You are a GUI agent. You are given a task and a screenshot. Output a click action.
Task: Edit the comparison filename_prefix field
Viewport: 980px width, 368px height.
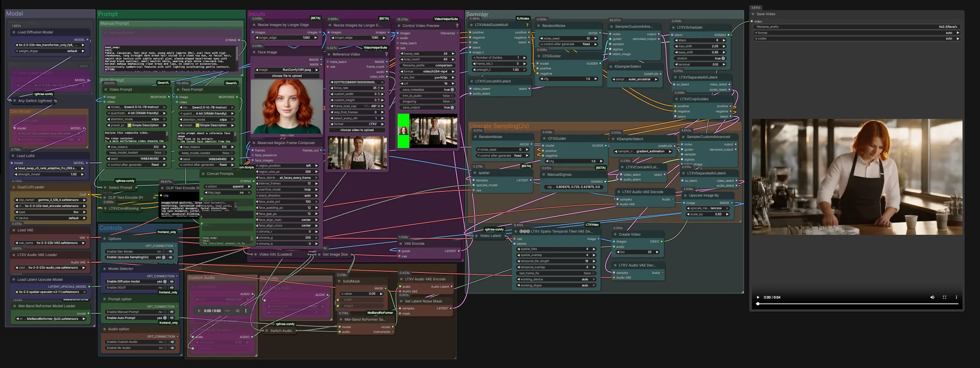(x=427, y=66)
